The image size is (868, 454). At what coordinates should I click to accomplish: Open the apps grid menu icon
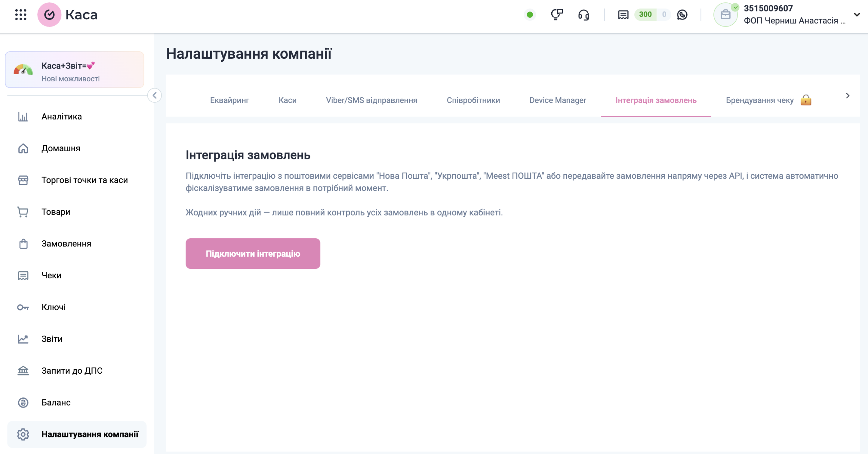[21, 15]
